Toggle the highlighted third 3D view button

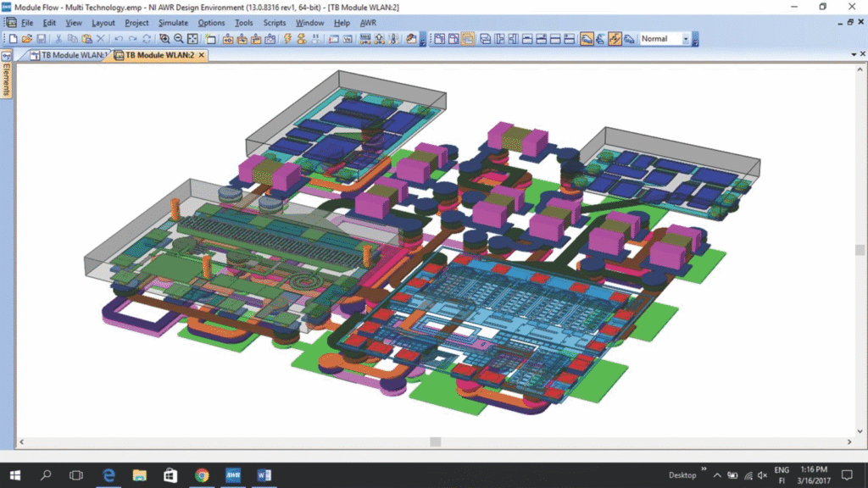(467, 39)
